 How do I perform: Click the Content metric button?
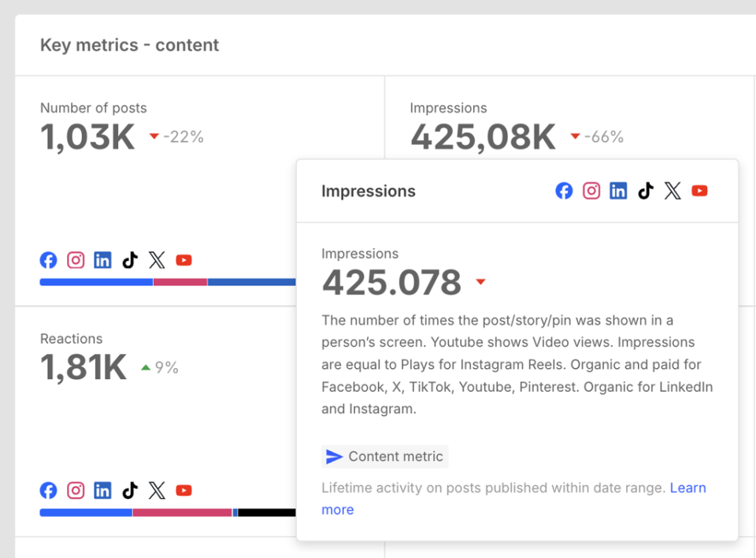[384, 456]
